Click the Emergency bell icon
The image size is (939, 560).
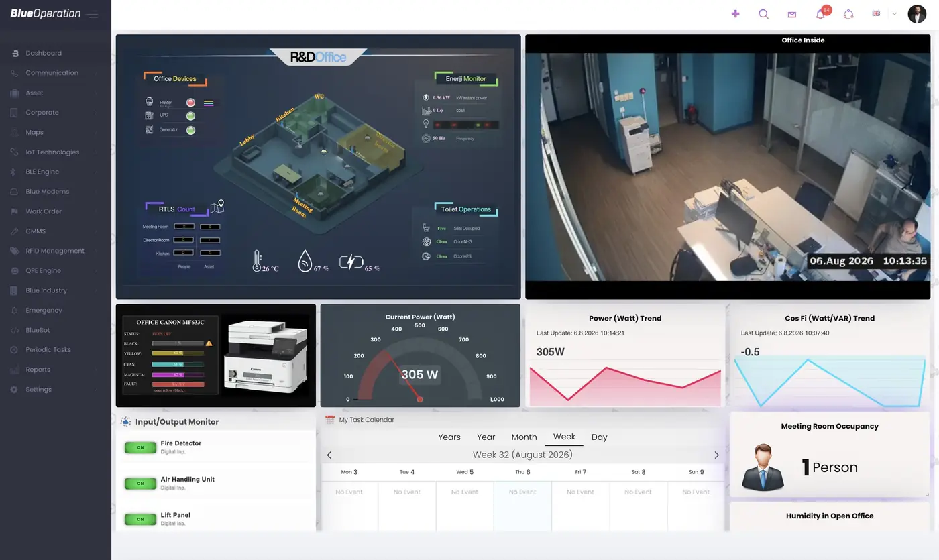13,311
